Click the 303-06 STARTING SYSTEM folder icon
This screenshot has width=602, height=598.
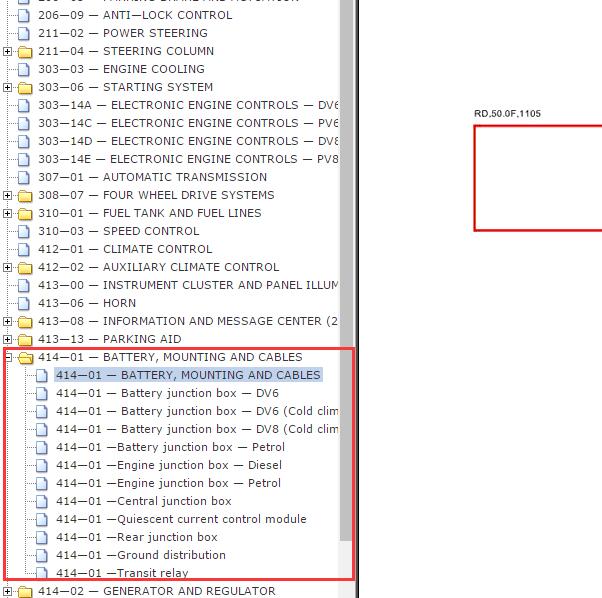click(25, 88)
